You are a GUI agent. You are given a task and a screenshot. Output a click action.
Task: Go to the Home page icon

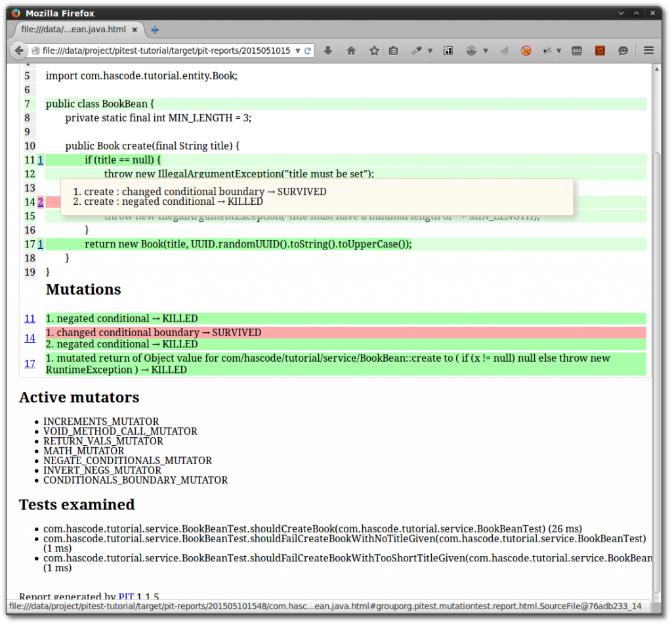coord(352,51)
